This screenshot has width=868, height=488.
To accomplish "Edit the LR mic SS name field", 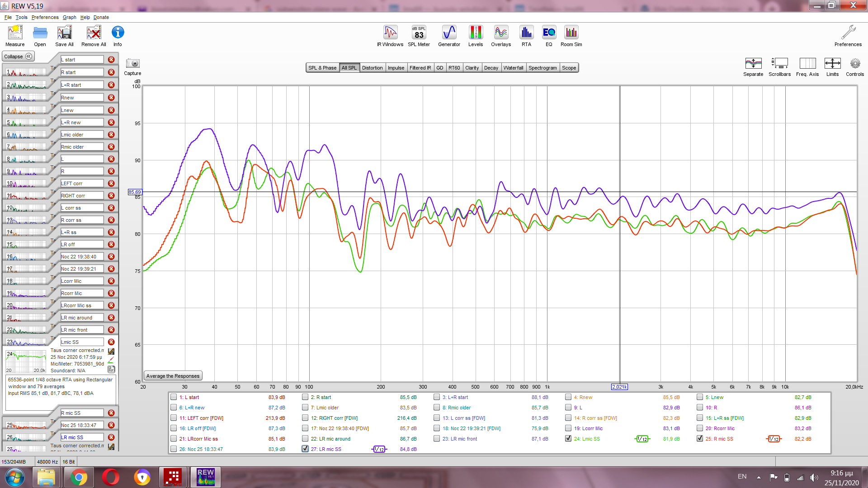I will click(x=82, y=437).
